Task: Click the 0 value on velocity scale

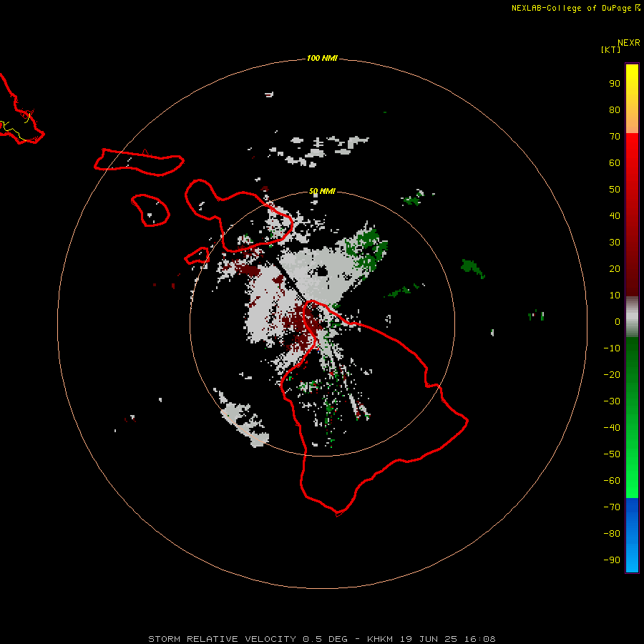Action: 618,321
